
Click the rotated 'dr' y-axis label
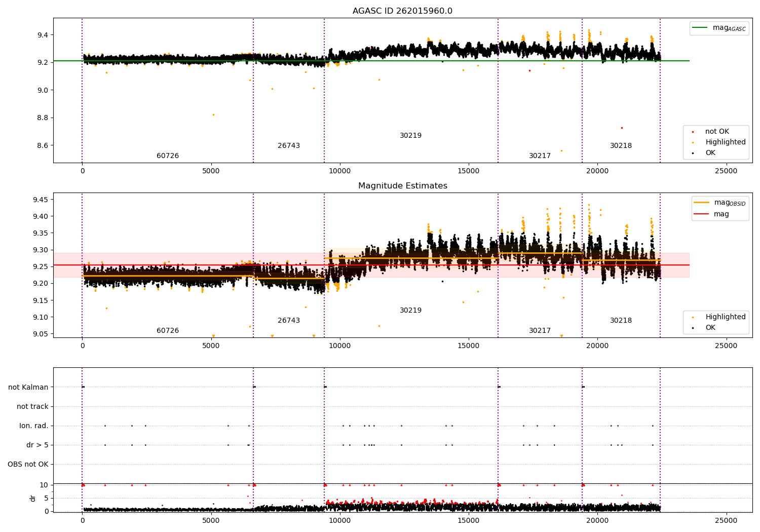pyautogui.click(x=33, y=498)
